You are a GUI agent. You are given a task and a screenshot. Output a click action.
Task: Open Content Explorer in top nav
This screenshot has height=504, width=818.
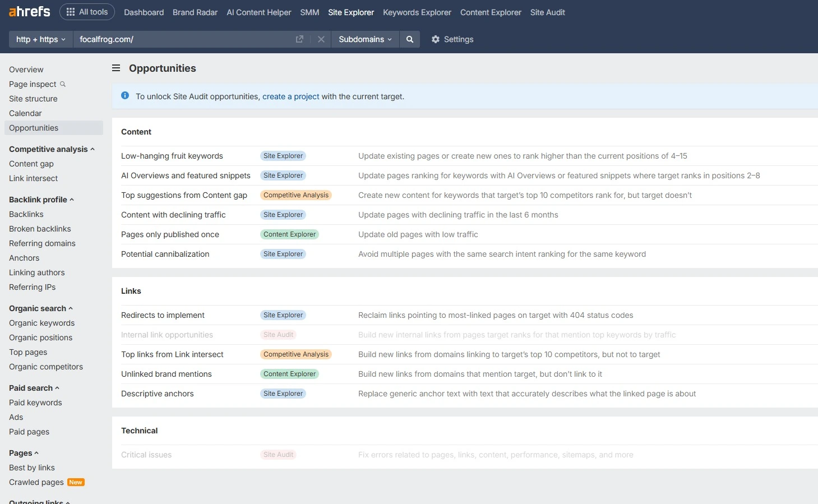(x=491, y=12)
